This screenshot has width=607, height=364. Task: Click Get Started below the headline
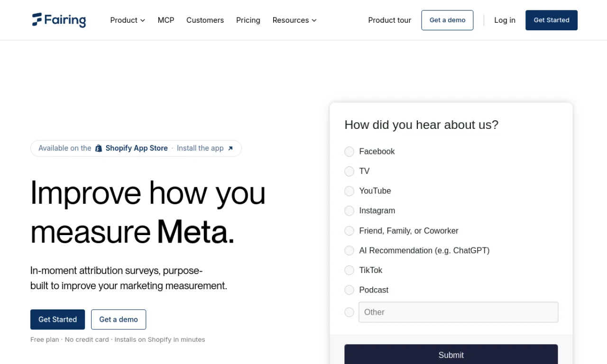[x=57, y=319]
